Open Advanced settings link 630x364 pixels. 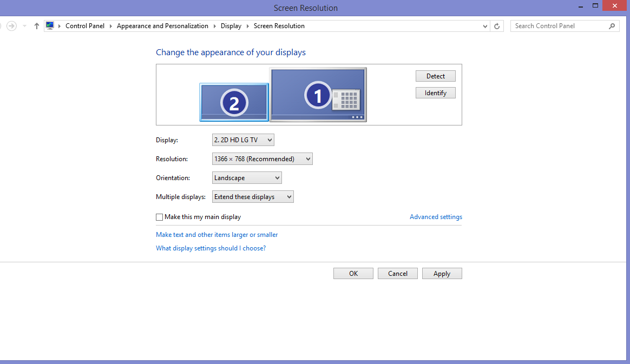click(436, 216)
